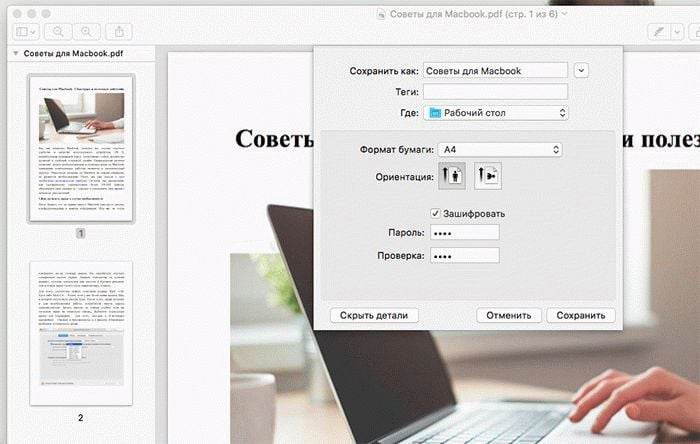Collapse the save dialog chevron button
This screenshot has width=700, height=444.
(581, 71)
